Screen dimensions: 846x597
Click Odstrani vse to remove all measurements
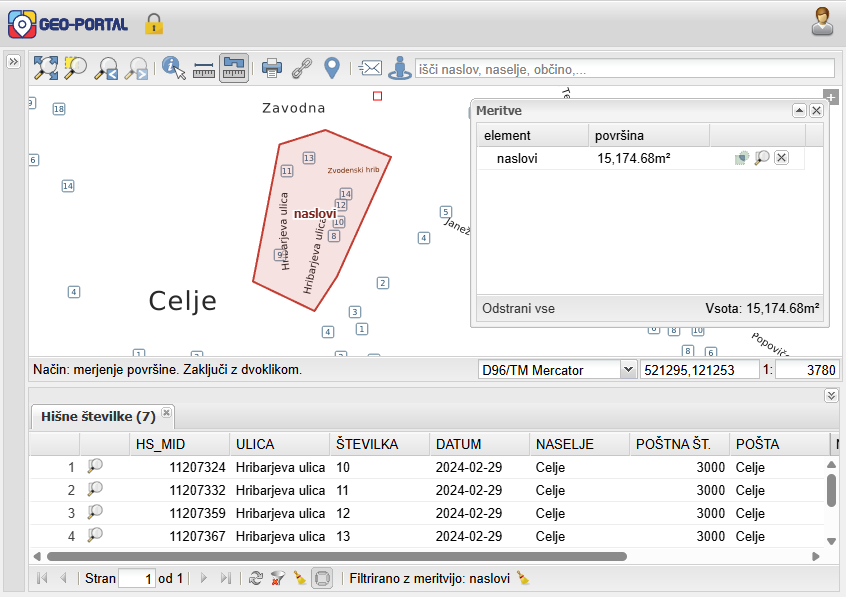518,309
